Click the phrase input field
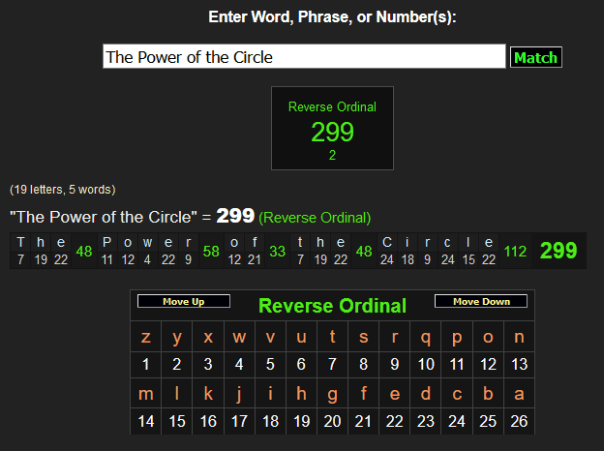This screenshot has width=604, height=451. tap(304, 57)
